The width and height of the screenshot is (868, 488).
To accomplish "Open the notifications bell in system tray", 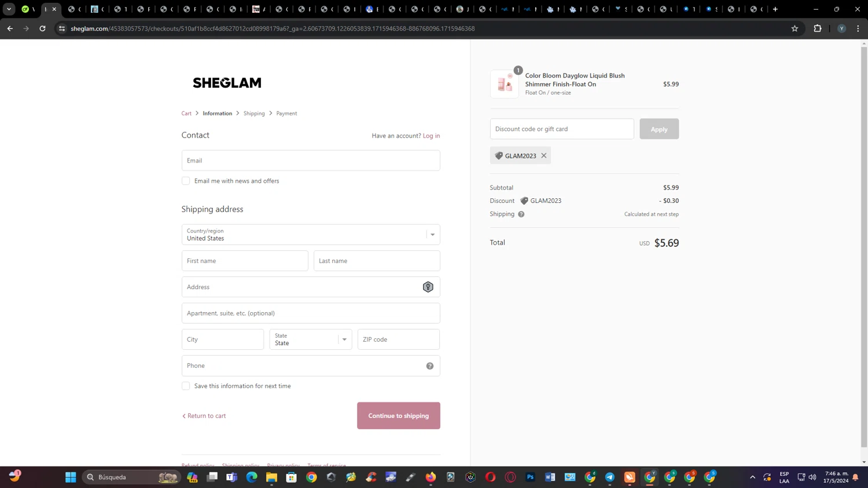I will pyautogui.click(x=855, y=477).
